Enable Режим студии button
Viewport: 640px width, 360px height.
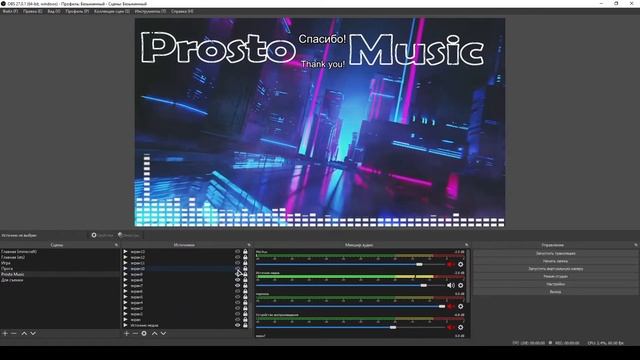click(555, 276)
